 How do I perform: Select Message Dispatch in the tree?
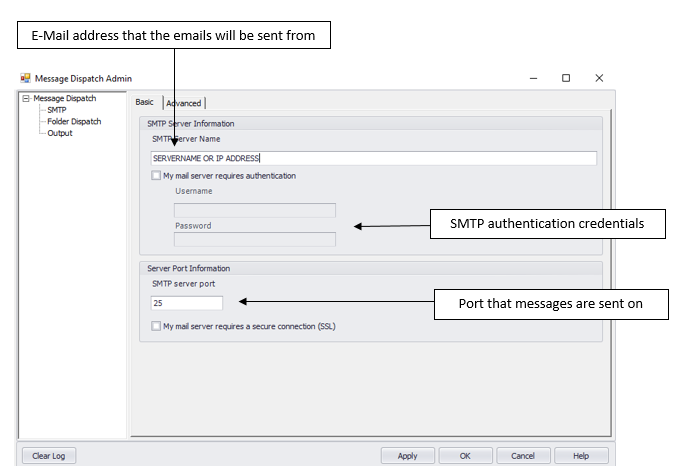65,98
